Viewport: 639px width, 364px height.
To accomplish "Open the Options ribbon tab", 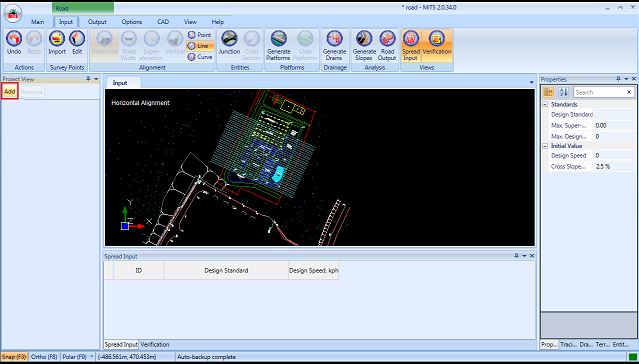I will click(132, 22).
